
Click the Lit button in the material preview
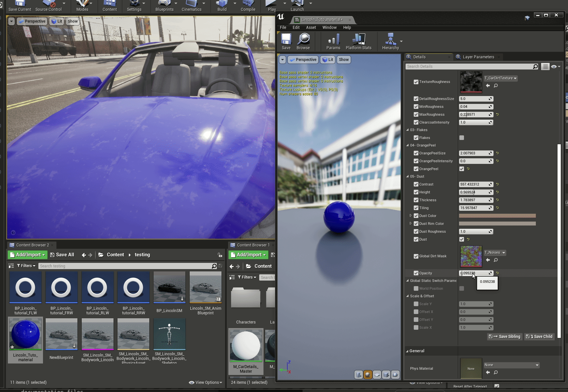pyautogui.click(x=328, y=60)
